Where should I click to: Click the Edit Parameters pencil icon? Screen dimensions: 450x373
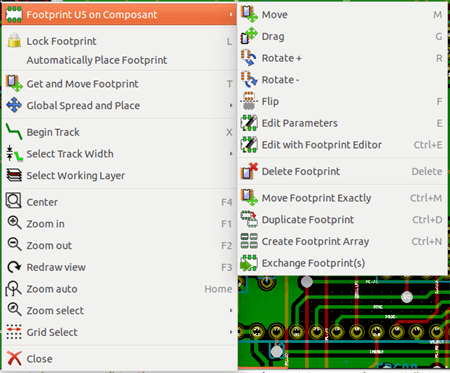click(x=249, y=123)
